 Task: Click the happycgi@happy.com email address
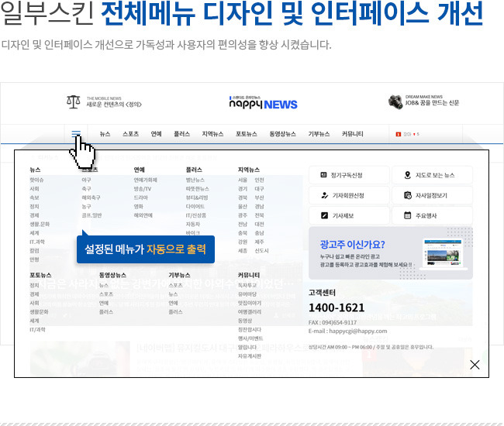pos(357,331)
